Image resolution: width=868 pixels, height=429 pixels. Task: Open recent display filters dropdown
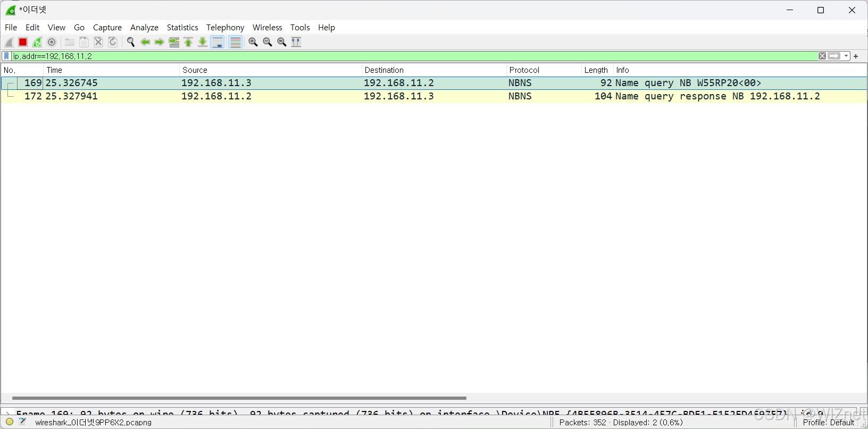coord(846,56)
